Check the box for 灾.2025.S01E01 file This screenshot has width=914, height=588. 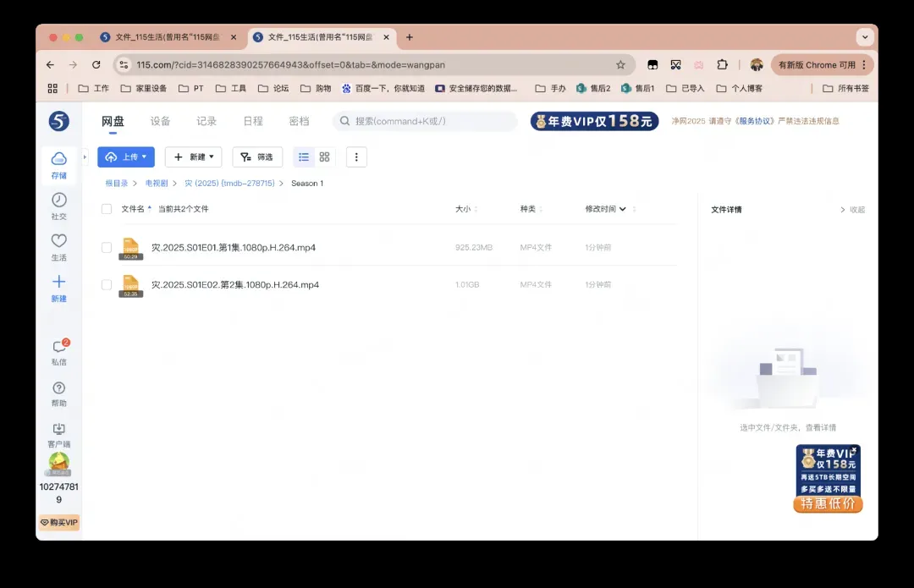click(x=107, y=248)
